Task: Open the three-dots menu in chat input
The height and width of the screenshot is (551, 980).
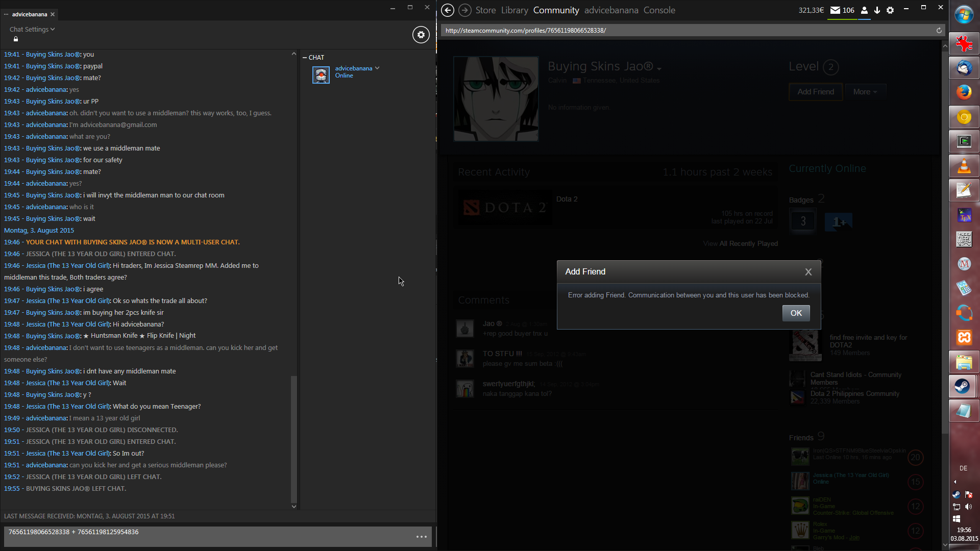Action: [x=422, y=537]
